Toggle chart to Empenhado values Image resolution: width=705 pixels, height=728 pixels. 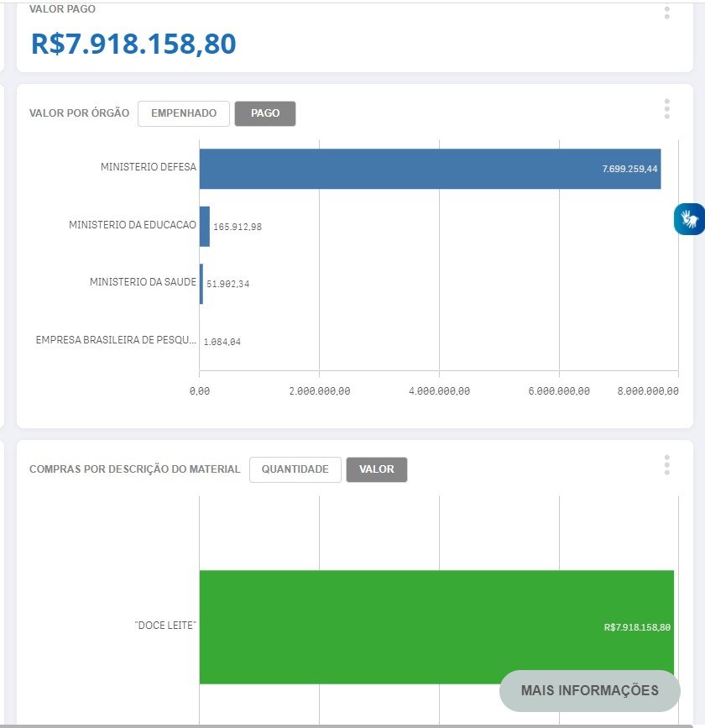coord(184,113)
